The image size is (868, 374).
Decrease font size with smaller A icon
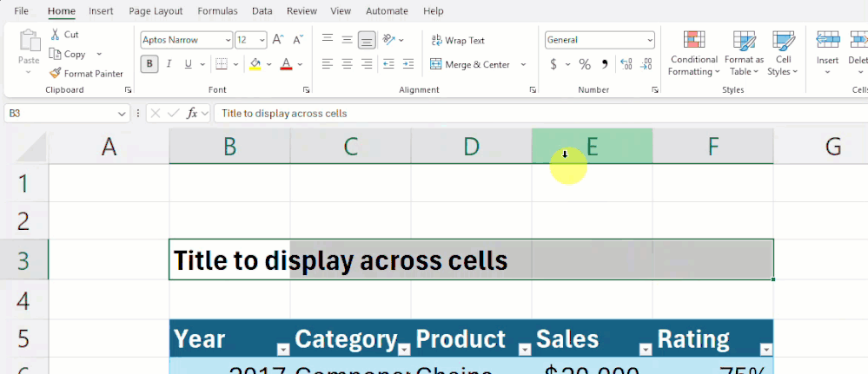coord(298,40)
